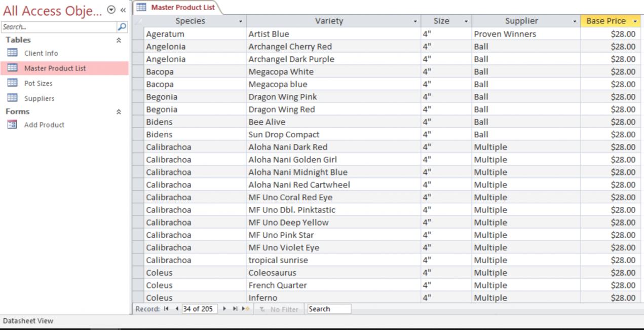
Task: Click the record Search box
Action: point(328,309)
